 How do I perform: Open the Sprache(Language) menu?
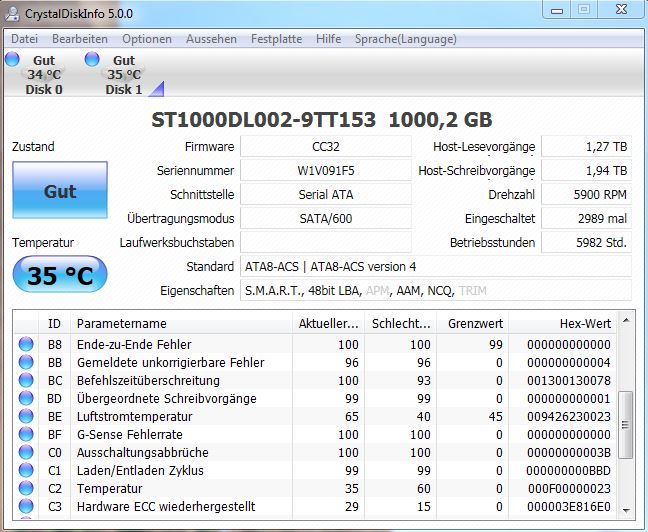(x=405, y=39)
